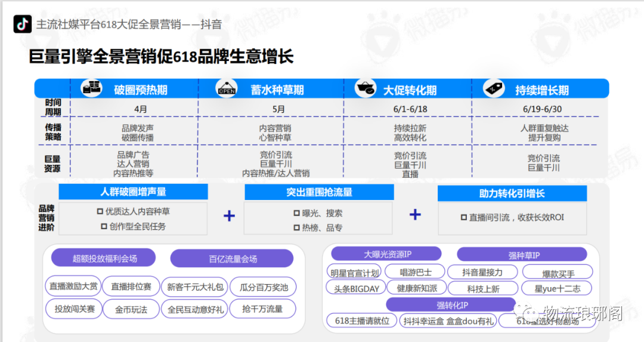The height and width of the screenshot is (342, 644).
Task: Click the 传播策略 row label
Action: pos(53,132)
